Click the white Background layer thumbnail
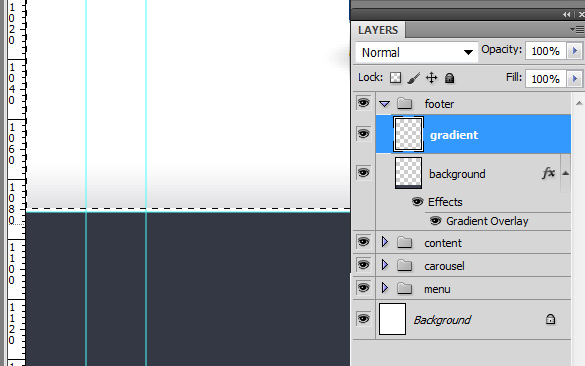The height and width of the screenshot is (366, 585). (x=392, y=319)
